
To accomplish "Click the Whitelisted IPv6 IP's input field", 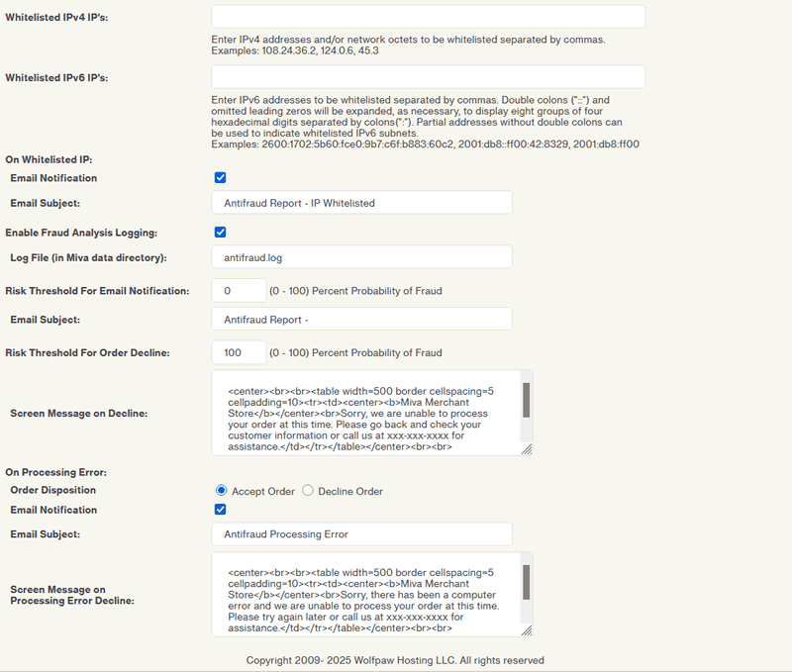I will (428, 77).
